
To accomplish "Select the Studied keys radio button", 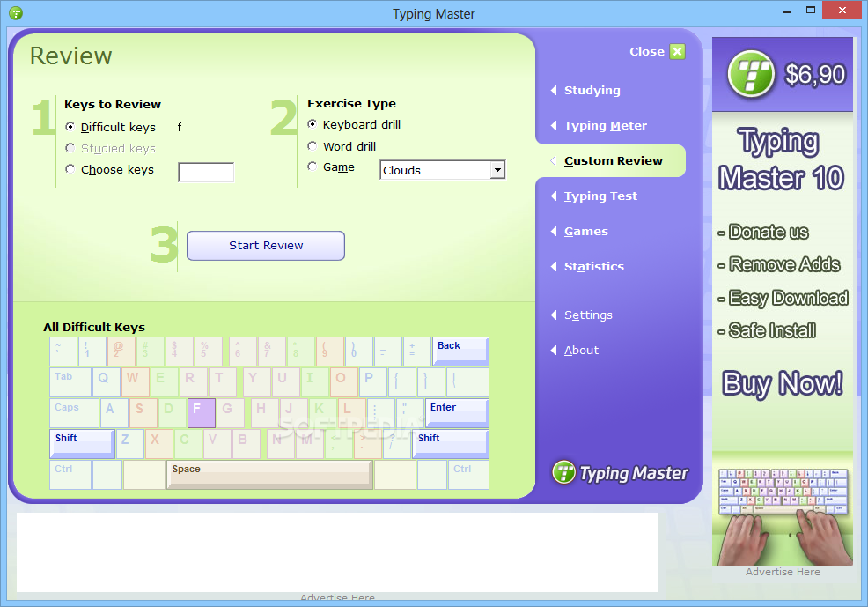I will pyautogui.click(x=70, y=148).
